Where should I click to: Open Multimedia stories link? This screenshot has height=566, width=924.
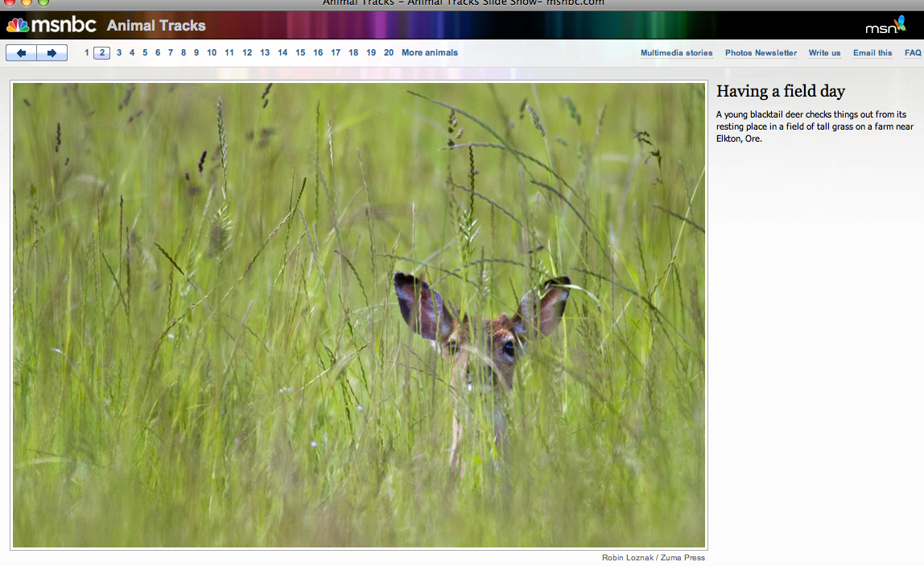(676, 53)
